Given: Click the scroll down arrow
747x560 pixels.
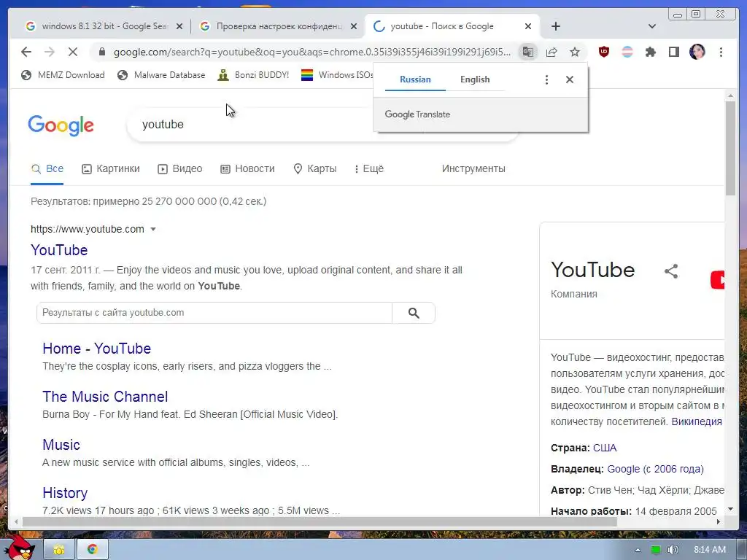Looking at the screenshot, I should pos(730,510).
